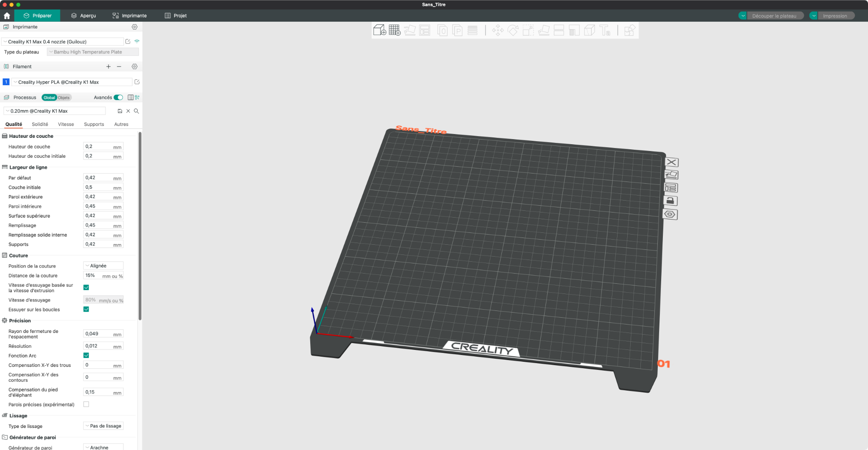Uncheck Fonction Arc checkbox
The image size is (868, 450).
[x=86, y=355]
